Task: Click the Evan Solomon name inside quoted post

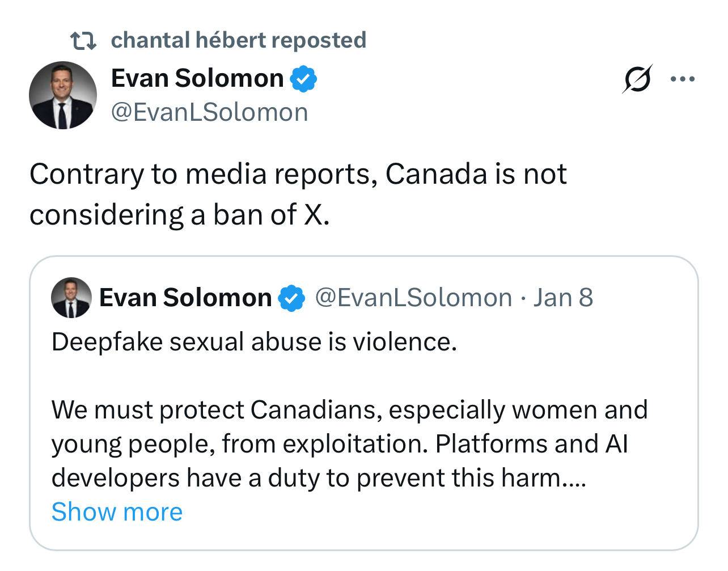Action: point(185,298)
